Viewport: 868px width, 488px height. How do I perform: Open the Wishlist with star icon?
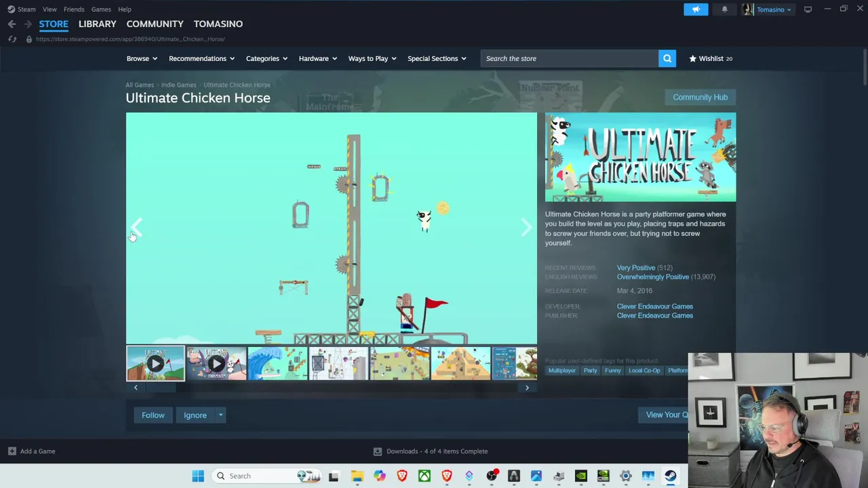tap(711, 58)
